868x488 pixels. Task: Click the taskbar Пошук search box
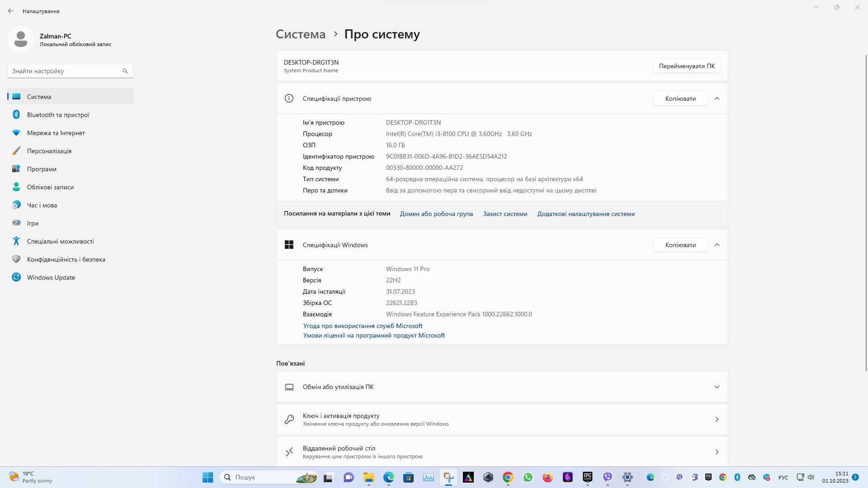pyautogui.click(x=269, y=477)
